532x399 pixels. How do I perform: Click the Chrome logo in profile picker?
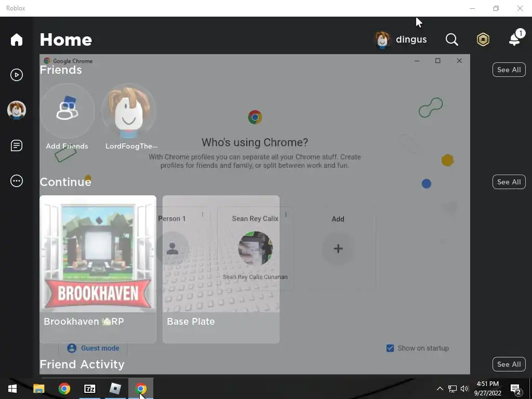click(x=255, y=117)
